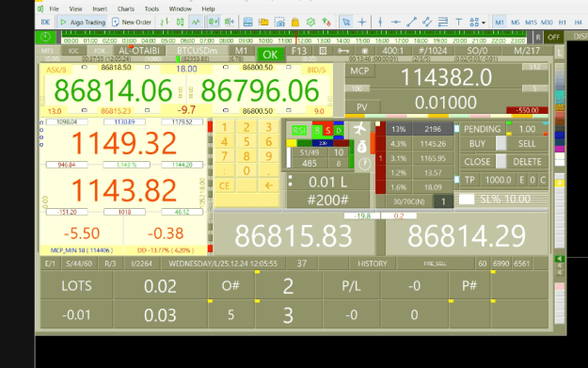Click the backspace arrow on keypad
The height and width of the screenshot is (368, 588).
tap(268, 185)
